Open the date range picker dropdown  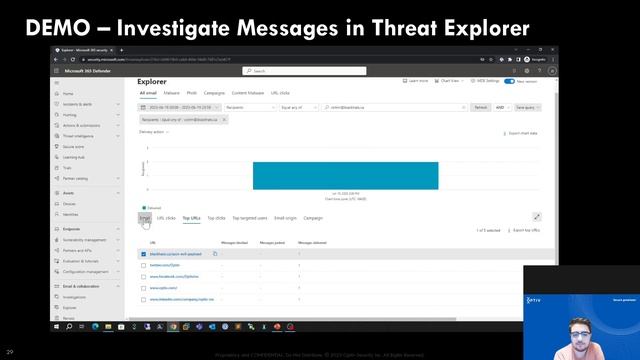180,107
